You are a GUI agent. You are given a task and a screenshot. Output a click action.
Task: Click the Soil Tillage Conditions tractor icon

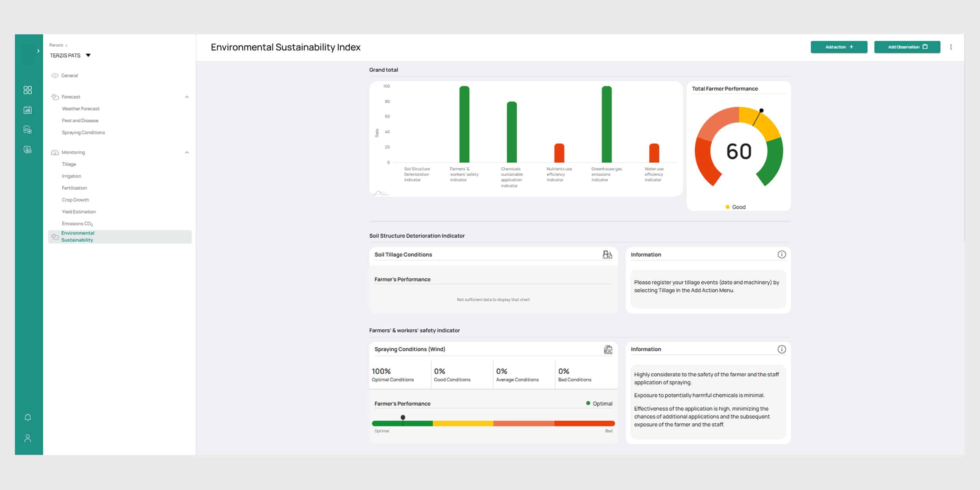[607, 255]
